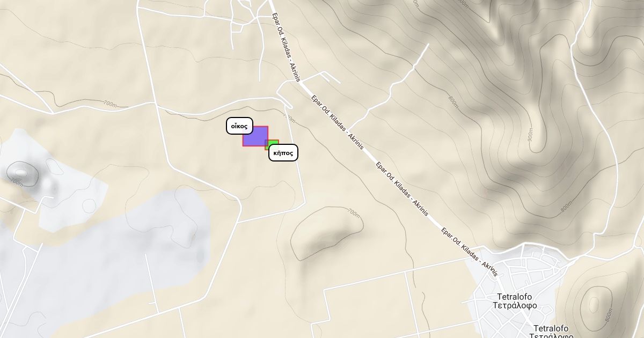
Task: Click the 700m label beside the small gray hilltop
Action: click(16, 182)
